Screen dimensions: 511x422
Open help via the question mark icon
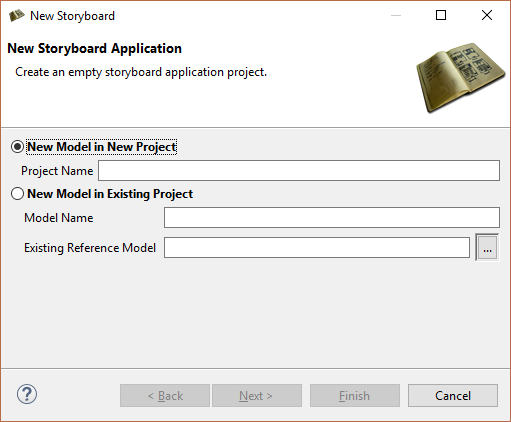point(27,394)
